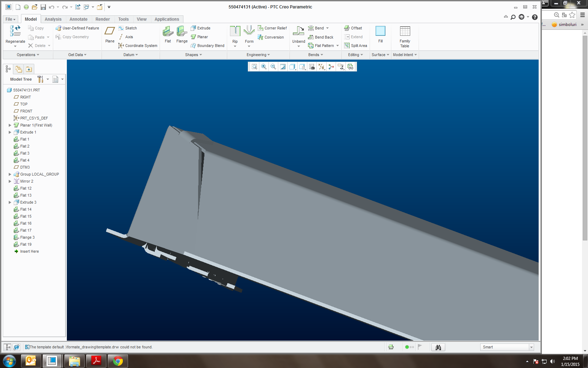This screenshot has height=368, width=588.
Task: Switch to the Analysis ribbon tab
Action: click(53, 19)
